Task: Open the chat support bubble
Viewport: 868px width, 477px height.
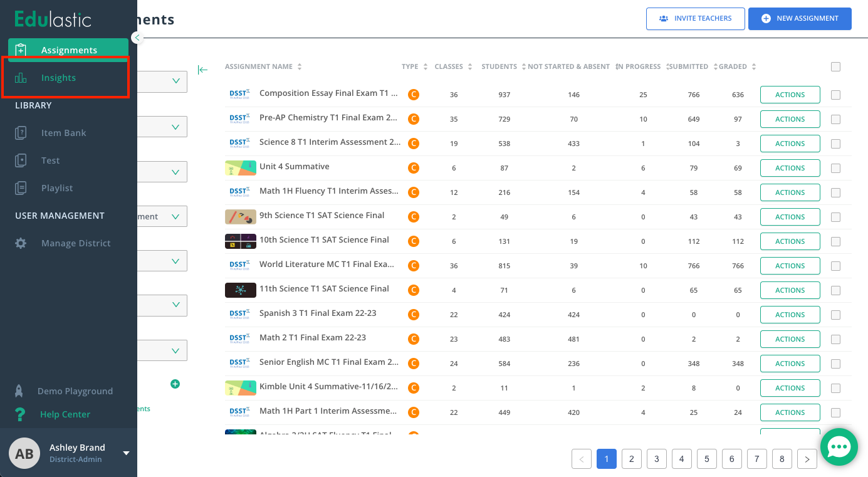Action: click(839, 447)
